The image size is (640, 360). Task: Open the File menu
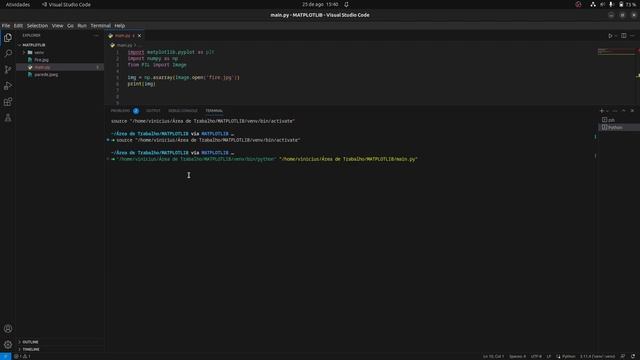(6, 25)
